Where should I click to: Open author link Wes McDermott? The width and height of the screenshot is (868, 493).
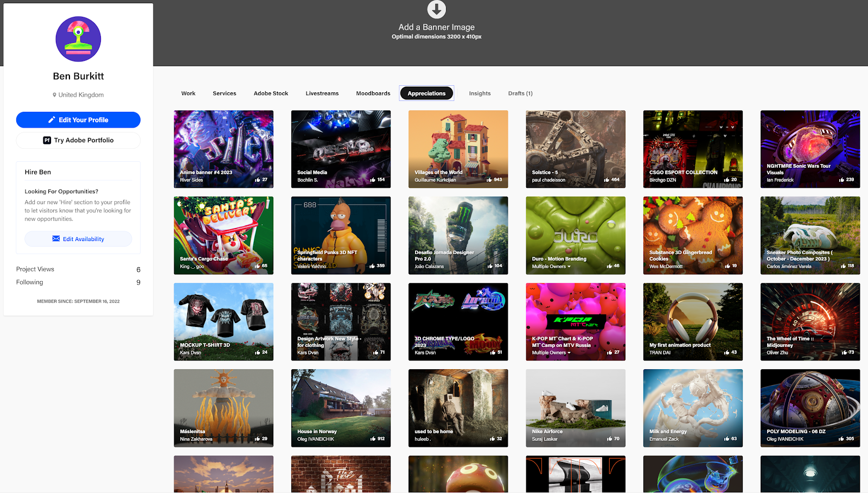[x=666, y=267]
